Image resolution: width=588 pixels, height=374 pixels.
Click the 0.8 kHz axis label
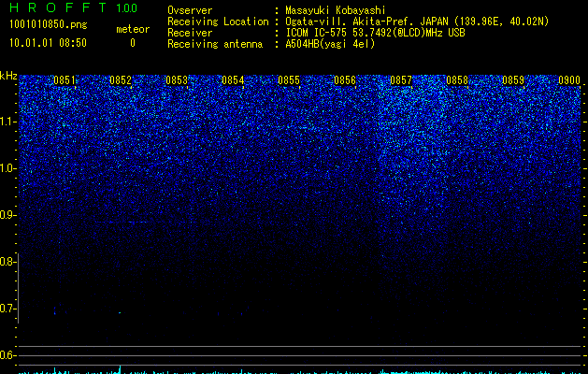[7, 262]
